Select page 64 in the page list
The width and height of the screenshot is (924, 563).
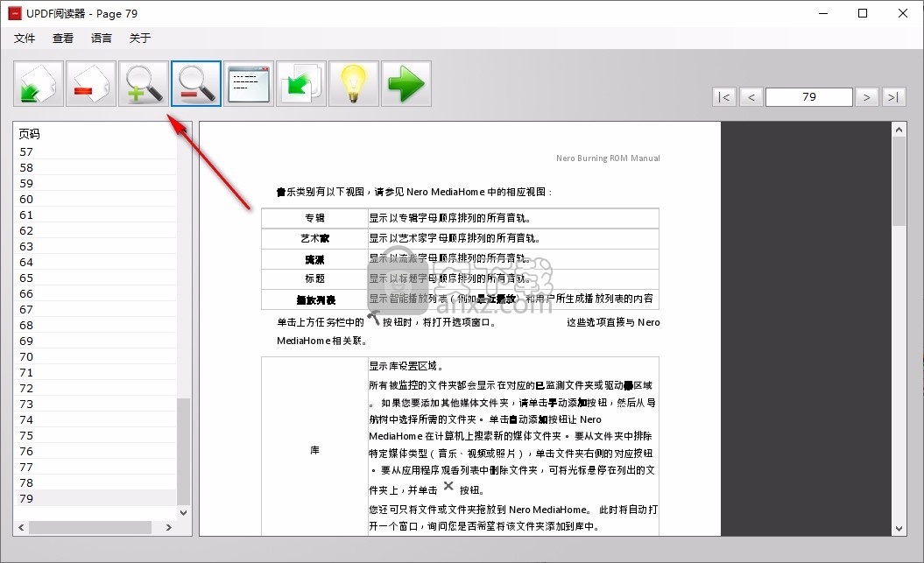point(95,262)
